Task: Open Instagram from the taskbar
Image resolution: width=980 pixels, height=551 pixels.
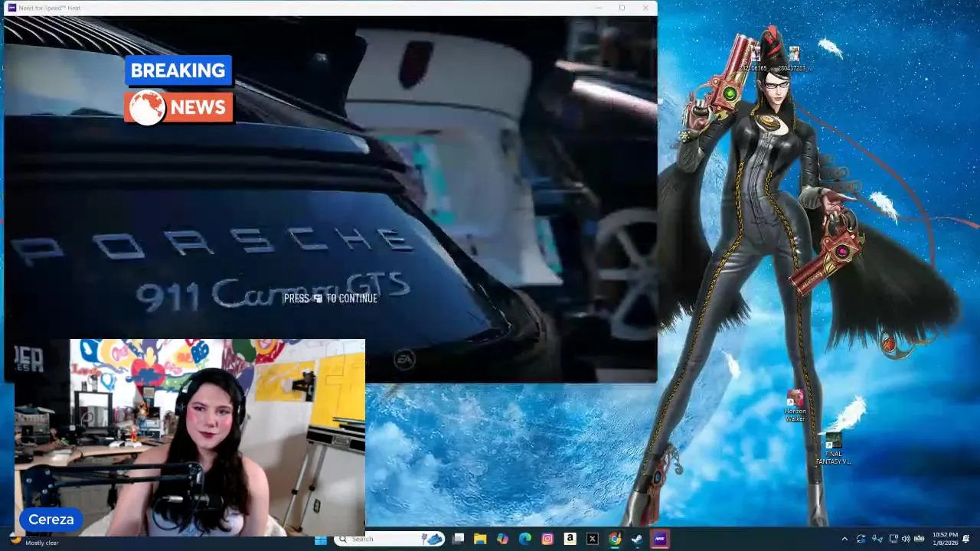Action: click(547, 539)
